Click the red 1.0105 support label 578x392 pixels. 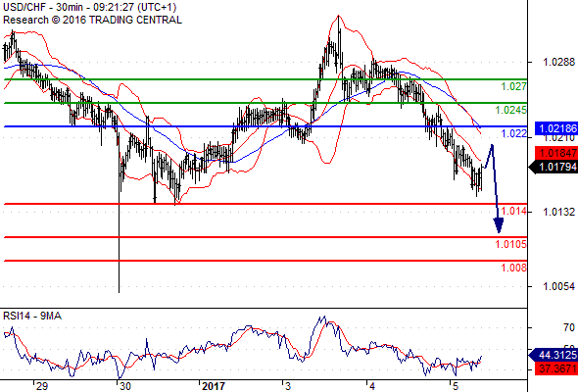click(x=511, y=244)
